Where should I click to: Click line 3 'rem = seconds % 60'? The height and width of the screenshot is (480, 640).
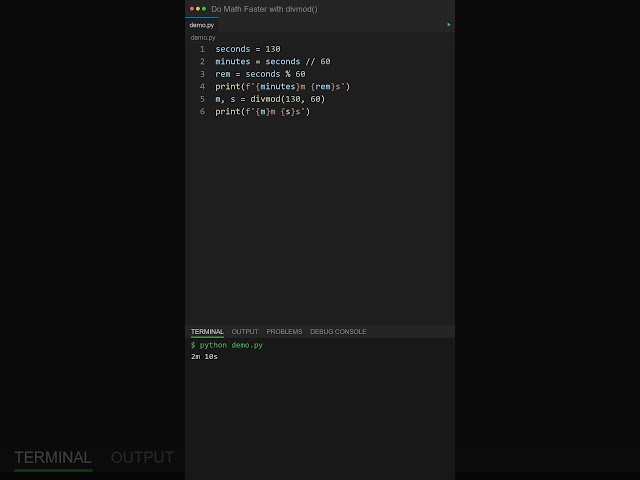coord(260,74)
